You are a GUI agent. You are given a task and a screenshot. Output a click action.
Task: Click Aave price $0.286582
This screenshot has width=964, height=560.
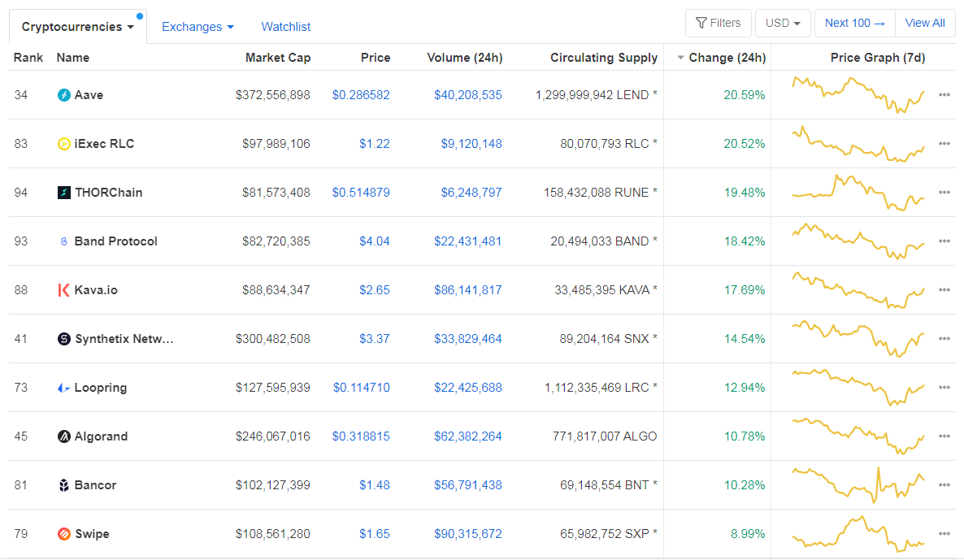[361, 94]
